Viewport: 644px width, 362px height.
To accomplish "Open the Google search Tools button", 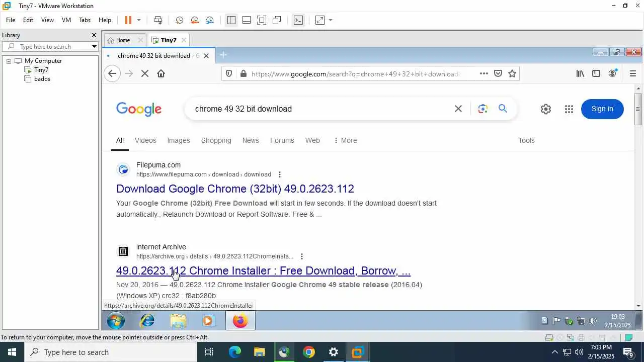I will click(x=526, y=140).
